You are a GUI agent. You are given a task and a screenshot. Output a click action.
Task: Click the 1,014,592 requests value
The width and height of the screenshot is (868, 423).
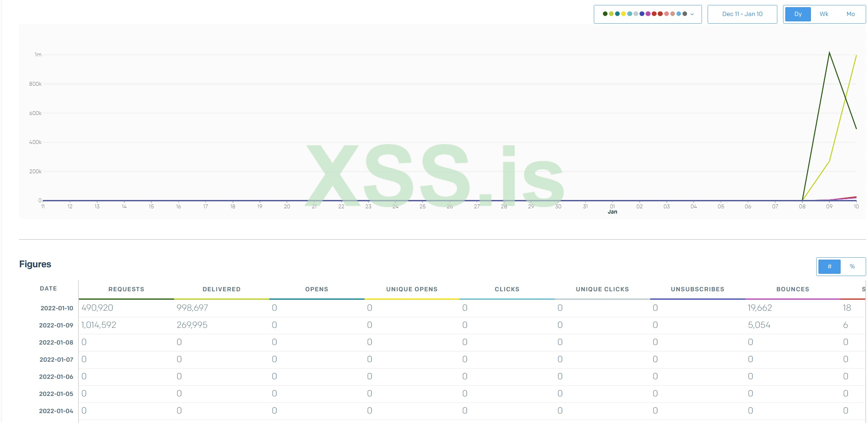point(99,325)
